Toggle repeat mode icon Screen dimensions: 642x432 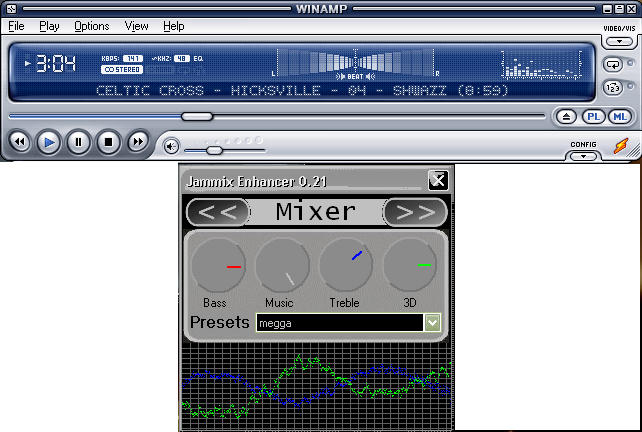(613, 64)
